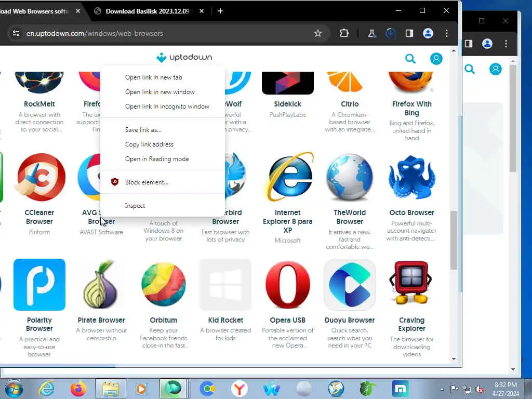The width and height of the screenshot is (532, 399).
Task: Open the Orbitum title link
Action: pos(164,320)
